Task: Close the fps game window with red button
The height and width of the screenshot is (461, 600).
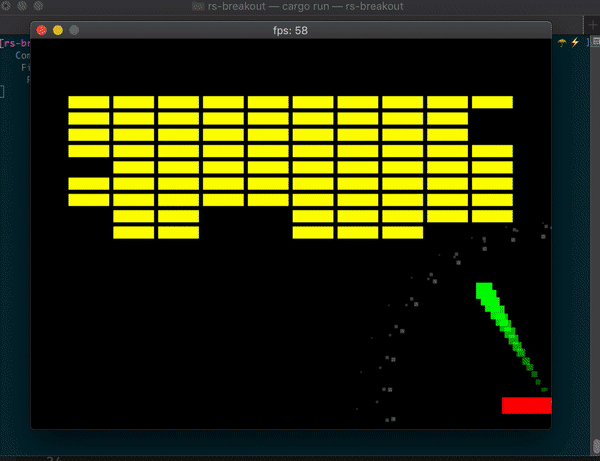Action: (41, 30)
